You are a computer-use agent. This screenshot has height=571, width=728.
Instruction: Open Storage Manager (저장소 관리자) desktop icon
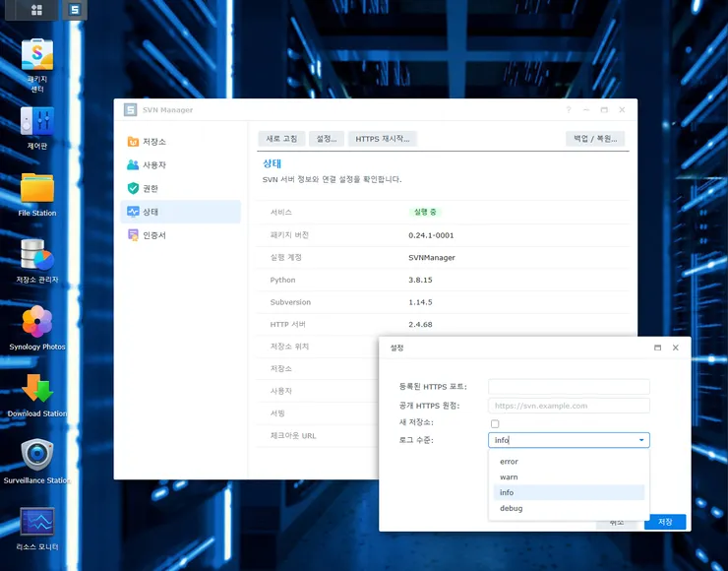37,255
